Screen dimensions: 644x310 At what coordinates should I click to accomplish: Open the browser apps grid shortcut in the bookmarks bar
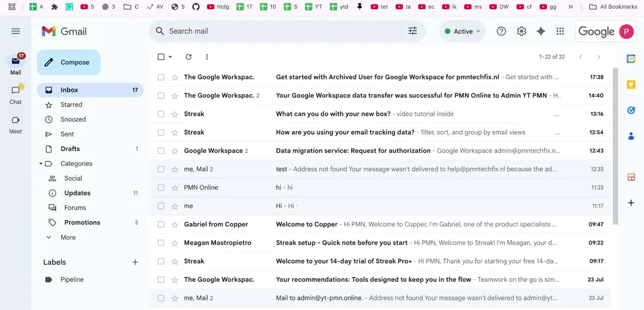[12, 7]
